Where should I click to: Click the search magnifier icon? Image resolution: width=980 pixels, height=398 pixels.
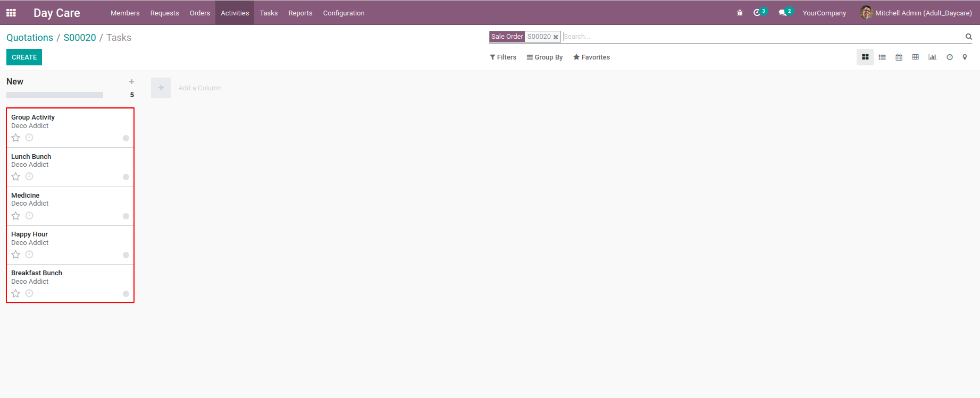[969, 37]
